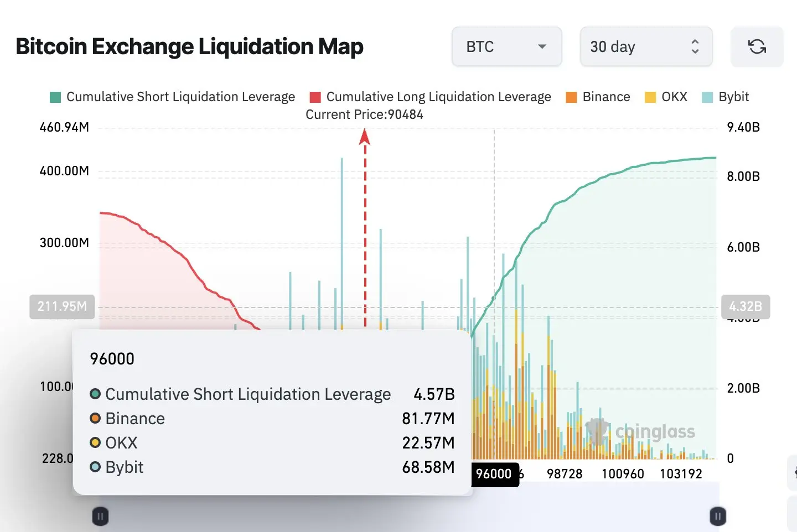Screen dimensions: 797x532
Task: Click the red current price arrow marker
Action: coord(364,137)
